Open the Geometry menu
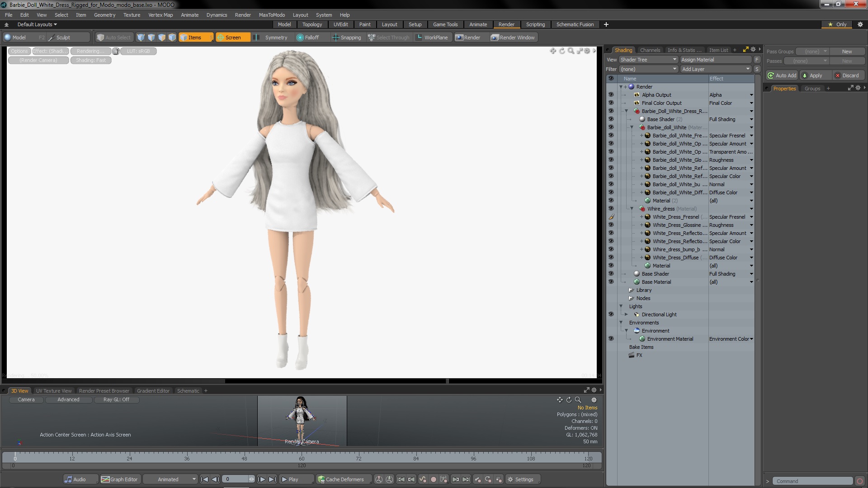Viewport: 868px width, 488px height. 104,15
